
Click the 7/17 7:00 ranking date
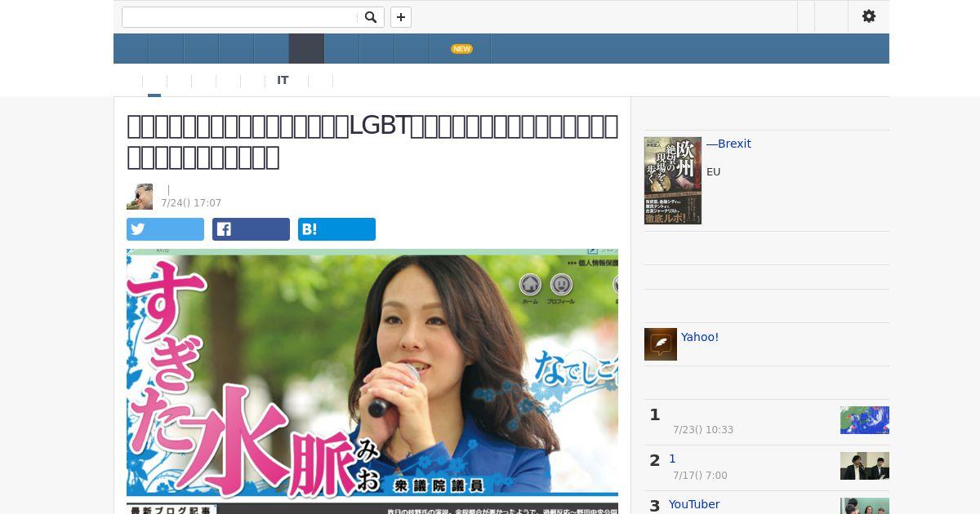(x=700, y=476)
